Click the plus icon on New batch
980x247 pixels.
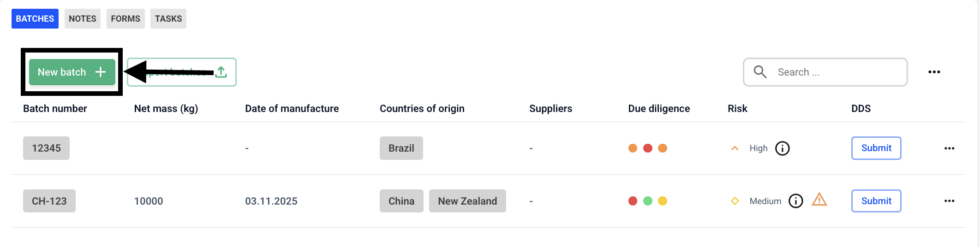(101, 72)
